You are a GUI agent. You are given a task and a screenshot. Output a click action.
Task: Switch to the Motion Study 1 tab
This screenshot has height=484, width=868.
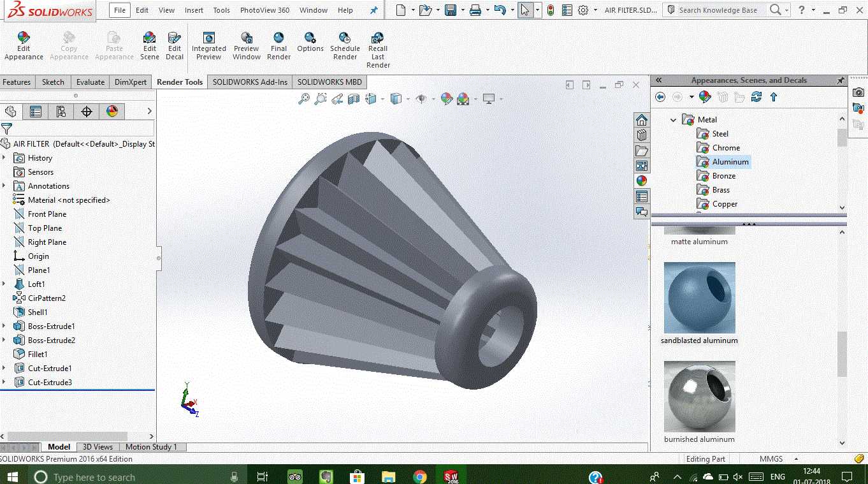point(151,447)
